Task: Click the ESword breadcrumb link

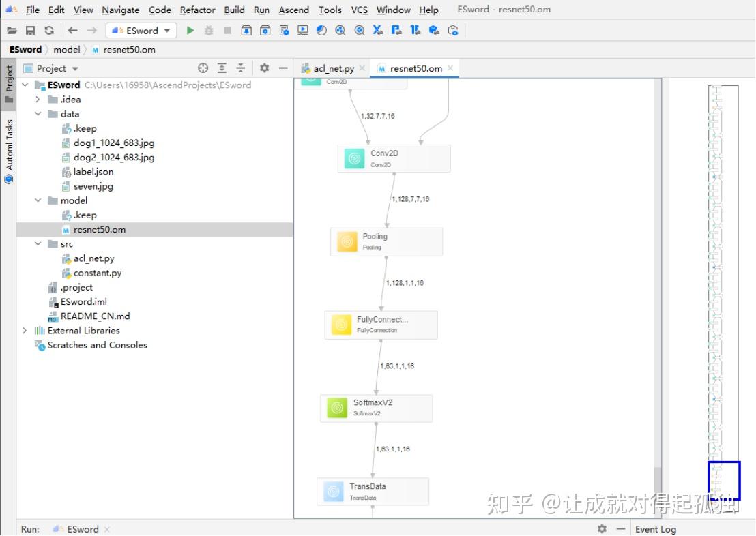Action: [25, 49]
